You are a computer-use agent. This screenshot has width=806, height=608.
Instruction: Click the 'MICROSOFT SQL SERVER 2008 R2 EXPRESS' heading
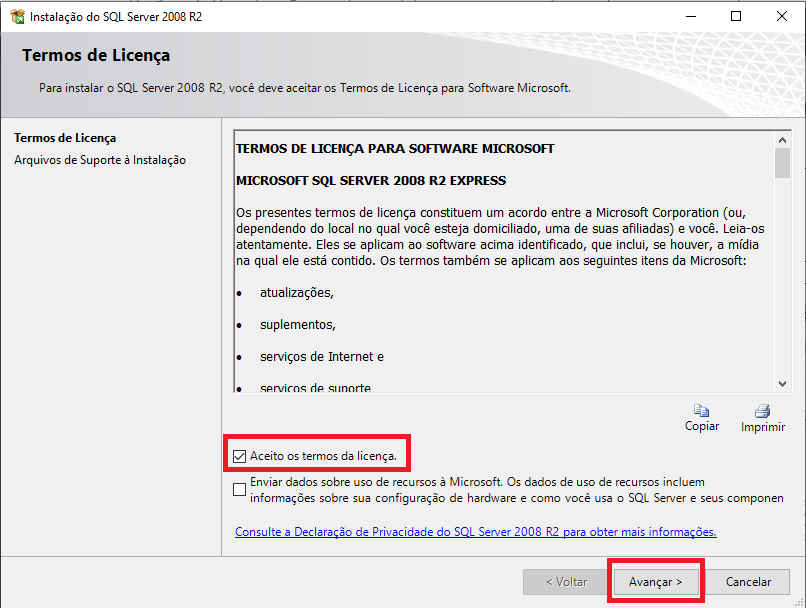point(371,181)
